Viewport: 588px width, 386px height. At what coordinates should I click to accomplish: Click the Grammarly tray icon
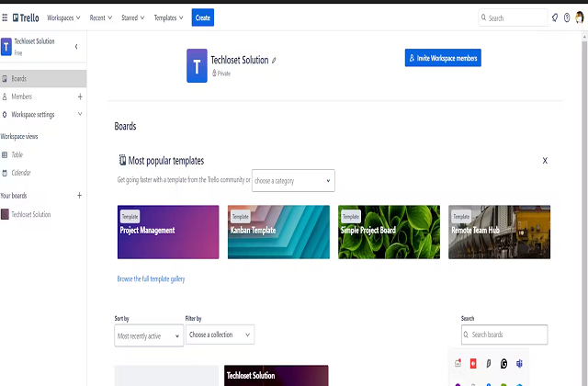click(x=503, y=364)
